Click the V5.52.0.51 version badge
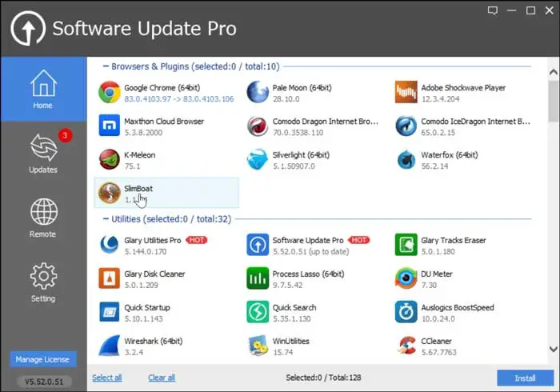560x392 pixels. tap(44, 382)
